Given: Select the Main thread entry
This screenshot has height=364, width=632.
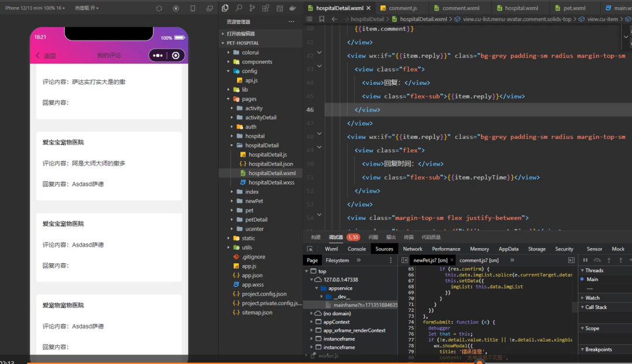Looking at the screenshot, I should coord(592,279).
